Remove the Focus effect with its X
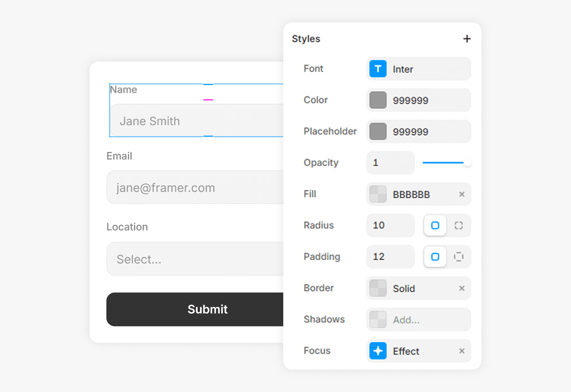Viewport: 571px width, 392px height. [462, 351]
